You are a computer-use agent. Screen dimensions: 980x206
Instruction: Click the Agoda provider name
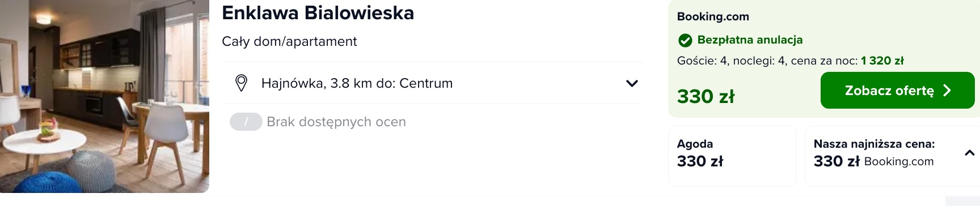695,144
